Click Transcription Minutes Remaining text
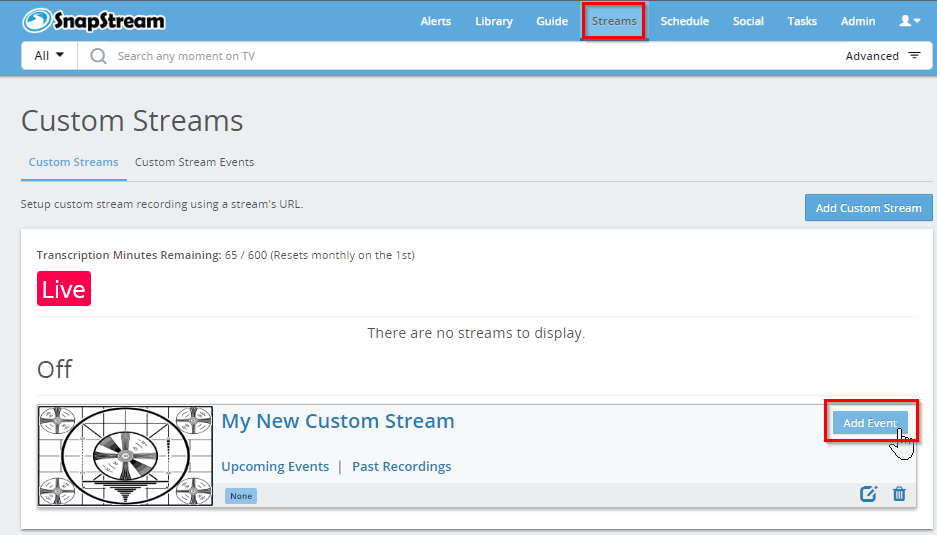 [225, 255]
